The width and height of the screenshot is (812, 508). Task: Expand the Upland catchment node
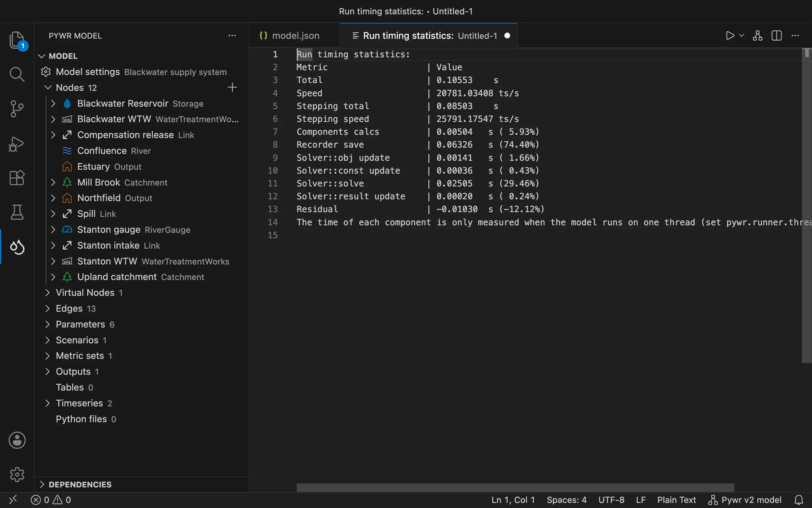(x=53, y=277)
